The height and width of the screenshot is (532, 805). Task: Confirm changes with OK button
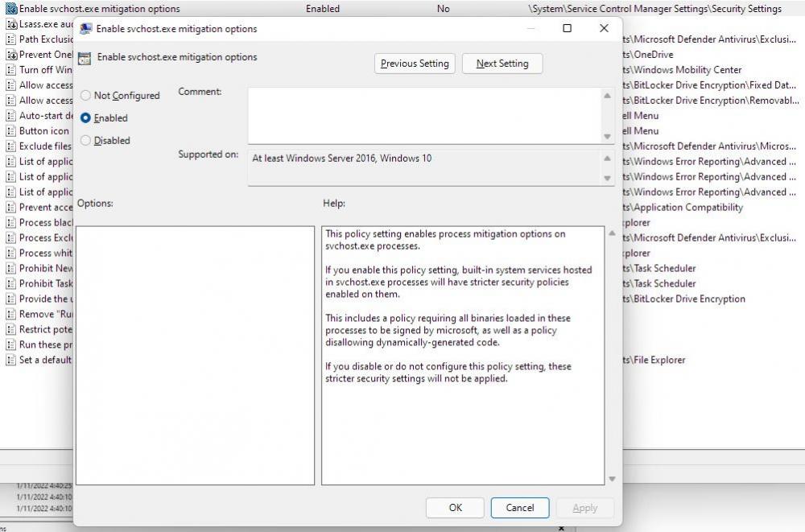(x=455, y=508)
